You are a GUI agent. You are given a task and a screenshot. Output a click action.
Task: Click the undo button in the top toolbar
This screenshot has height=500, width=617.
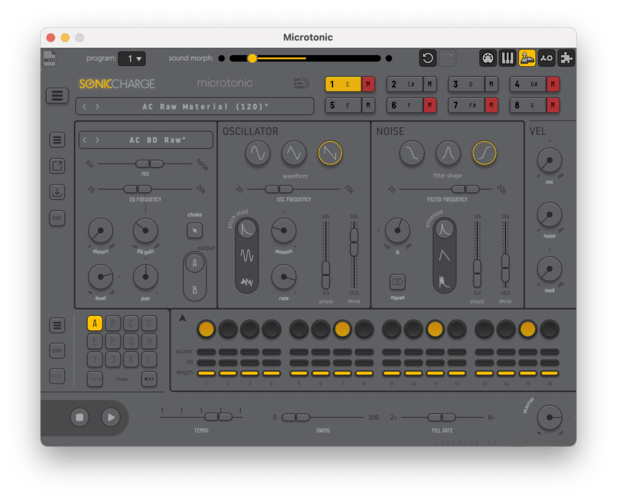(x=428, y=58)
